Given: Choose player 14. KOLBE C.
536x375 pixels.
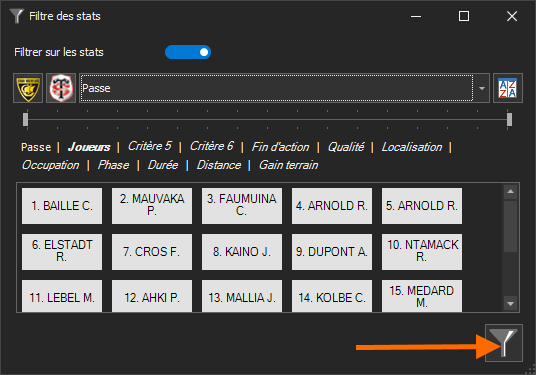Looking at the screenshot, I should (x=332, y=296).
